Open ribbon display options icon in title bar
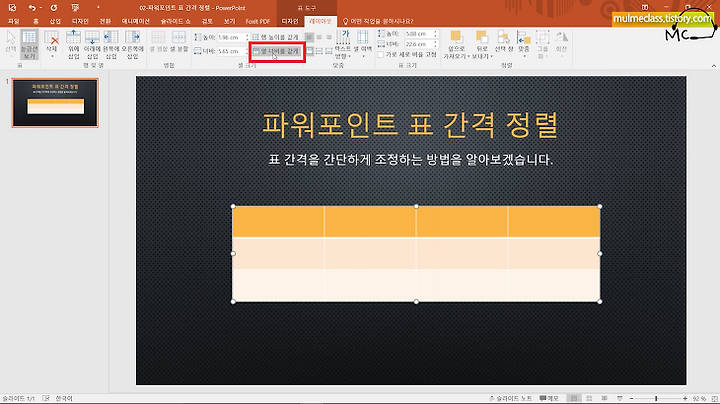This screenshot has height=404, width=720. click(x=645, y=7)
